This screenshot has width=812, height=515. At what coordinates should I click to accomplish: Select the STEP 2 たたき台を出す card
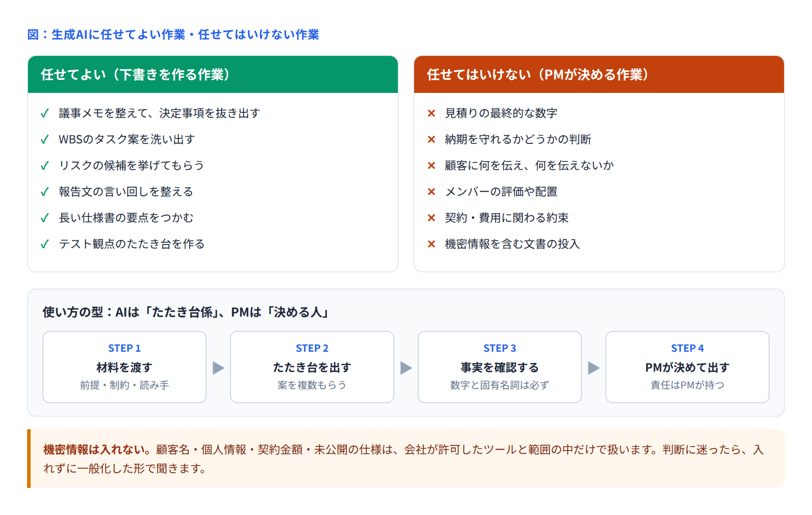(x=312, y=367)
